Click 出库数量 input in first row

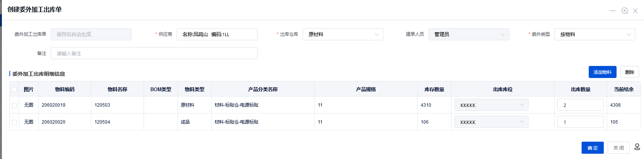click(580, 105)
